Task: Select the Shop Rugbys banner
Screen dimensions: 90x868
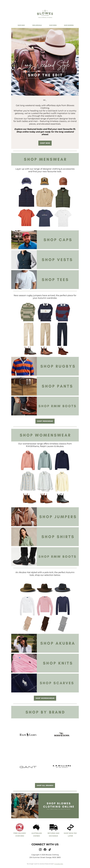Action: [45, 366]
